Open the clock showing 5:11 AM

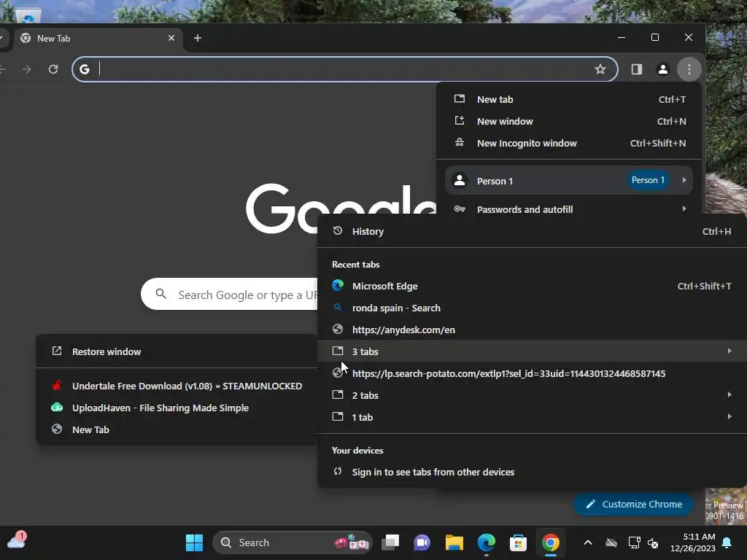pyautogui.click(x=693, y=542)
